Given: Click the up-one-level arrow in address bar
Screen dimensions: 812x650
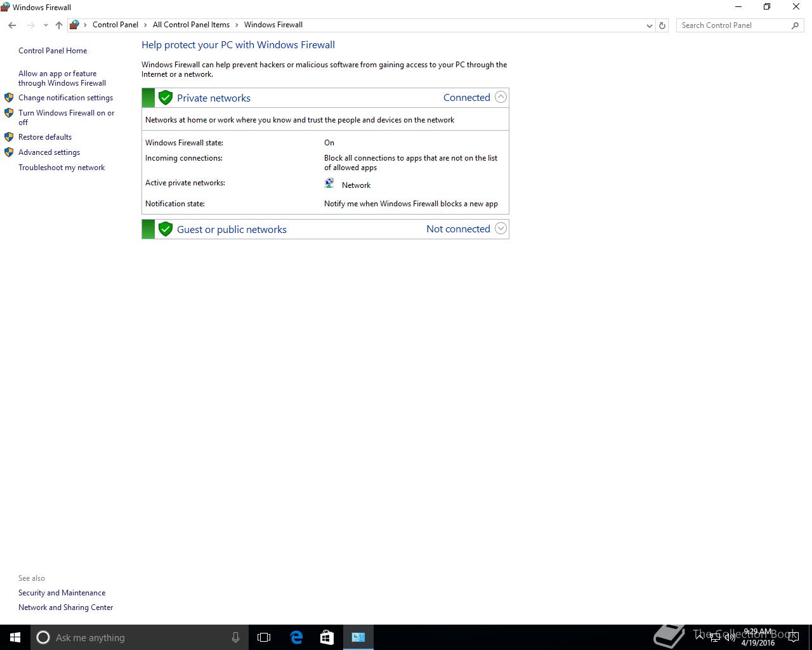Looking at the screenshot, I should pos(59,25).
